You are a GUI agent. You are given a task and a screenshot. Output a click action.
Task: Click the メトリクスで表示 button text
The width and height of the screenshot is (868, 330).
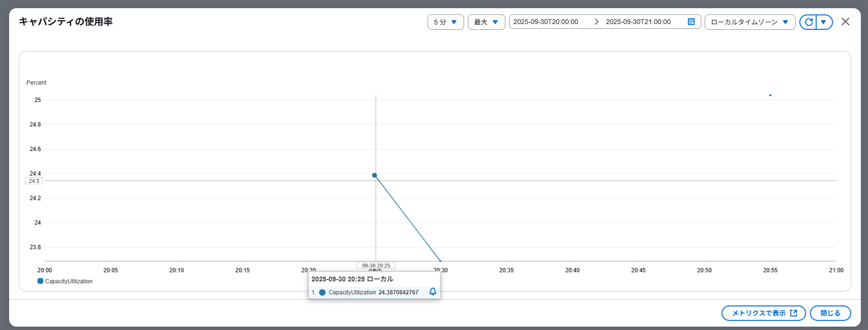click(758, 313)
